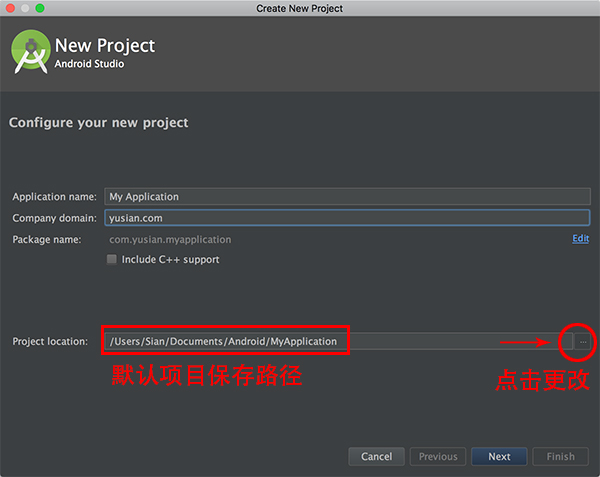
Task: Click the Cancel button
Action: (x=376, y=456)
